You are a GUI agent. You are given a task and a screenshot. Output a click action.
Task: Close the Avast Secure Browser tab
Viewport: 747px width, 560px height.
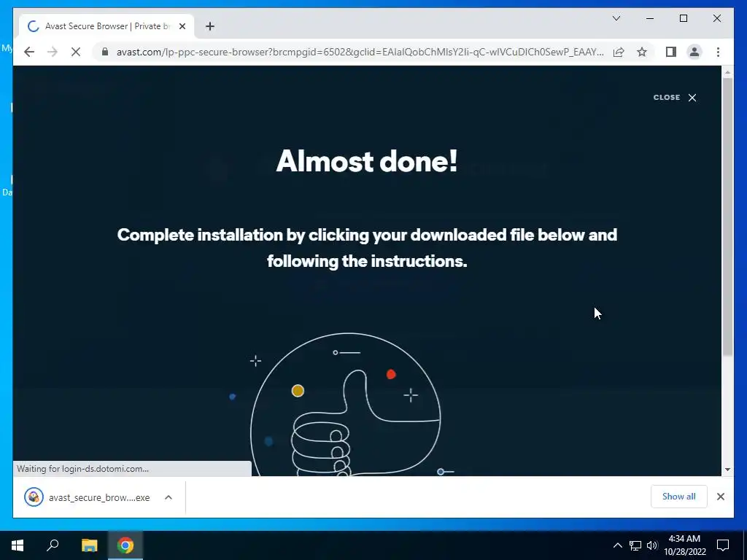182,26
